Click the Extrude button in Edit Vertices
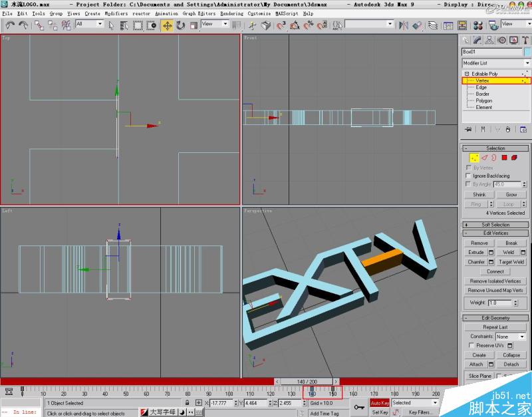Screen dimensions: 532x417 click(x=477, y=252)
